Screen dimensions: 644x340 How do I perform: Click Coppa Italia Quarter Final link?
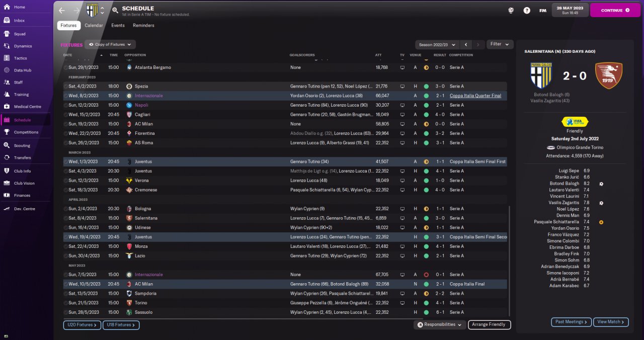pyautogui.click(x=475, y=96)
